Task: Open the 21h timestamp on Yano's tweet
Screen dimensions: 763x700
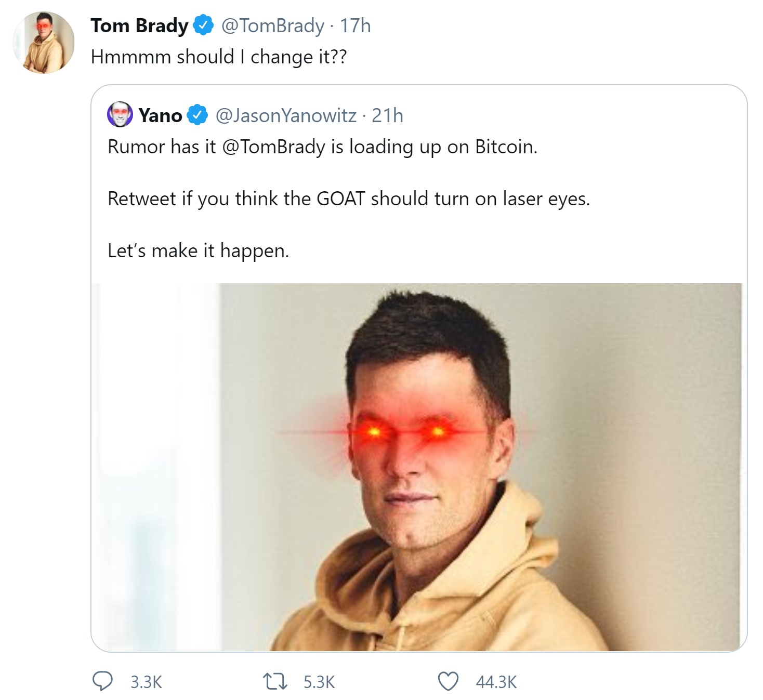Action: tap(388, 116)
